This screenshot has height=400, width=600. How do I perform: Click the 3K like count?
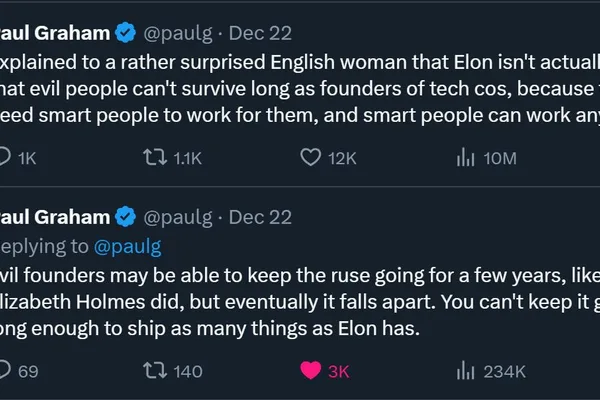(339, 372)
